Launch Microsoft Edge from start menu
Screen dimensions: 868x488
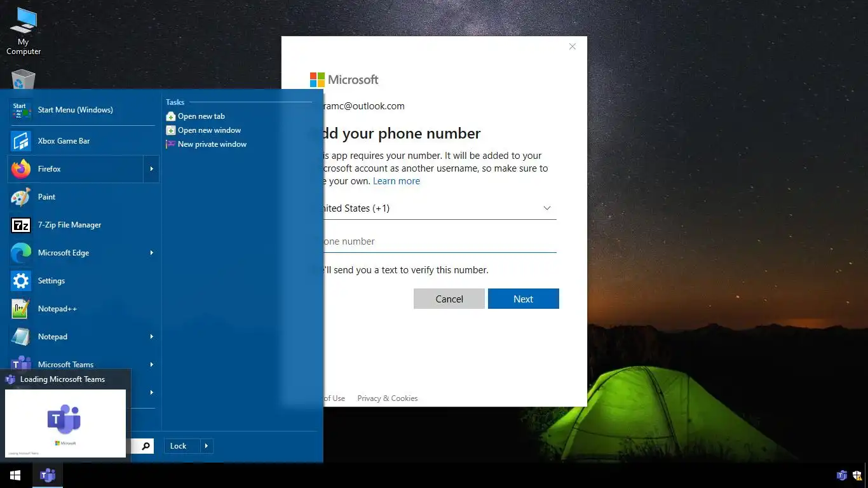tap(75, 253)
